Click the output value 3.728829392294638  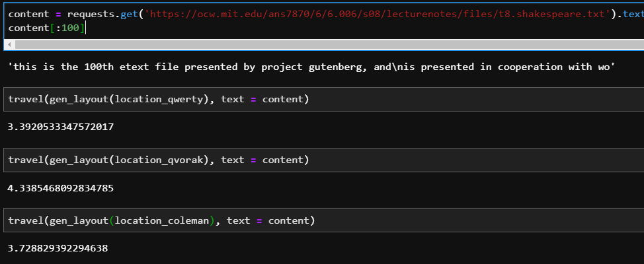tap(58, 248)
